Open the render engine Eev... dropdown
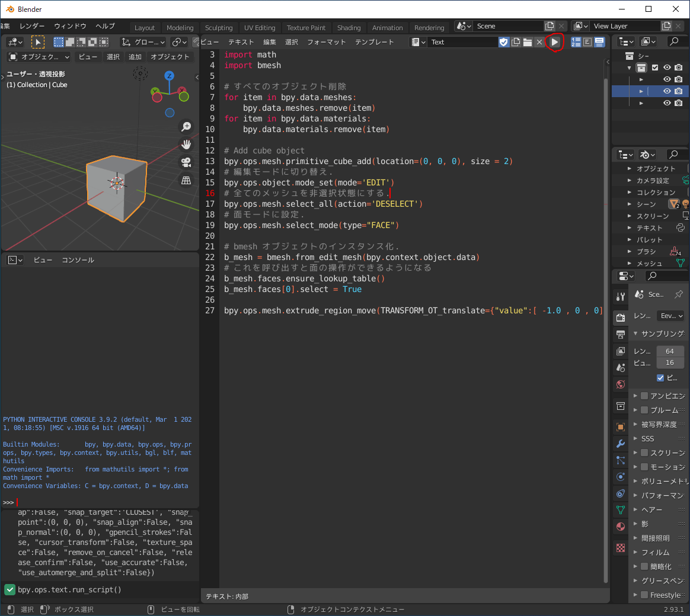690x616 pixels. point(671,316)
